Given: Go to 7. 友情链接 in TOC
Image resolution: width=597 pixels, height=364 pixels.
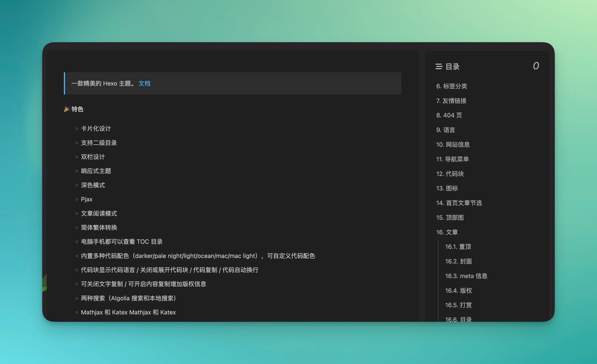Looking at the screenshot, I should (451, 101).
